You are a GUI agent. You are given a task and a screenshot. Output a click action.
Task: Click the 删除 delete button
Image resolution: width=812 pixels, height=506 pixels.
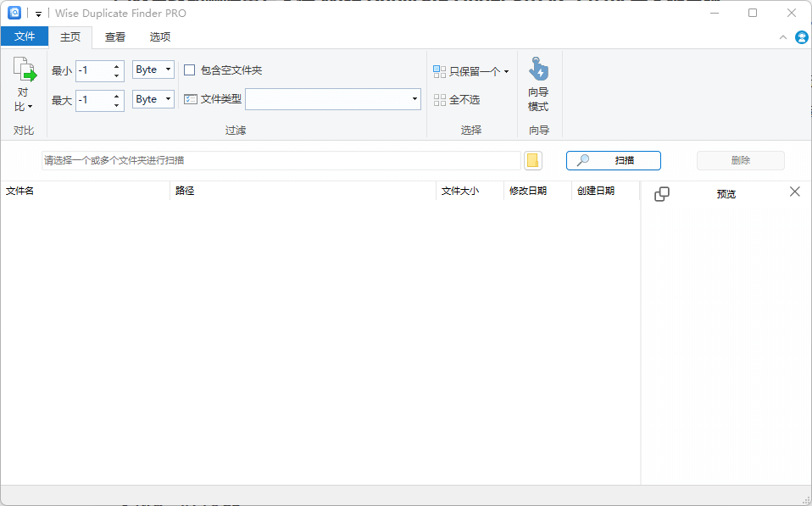tap(740, 160)
